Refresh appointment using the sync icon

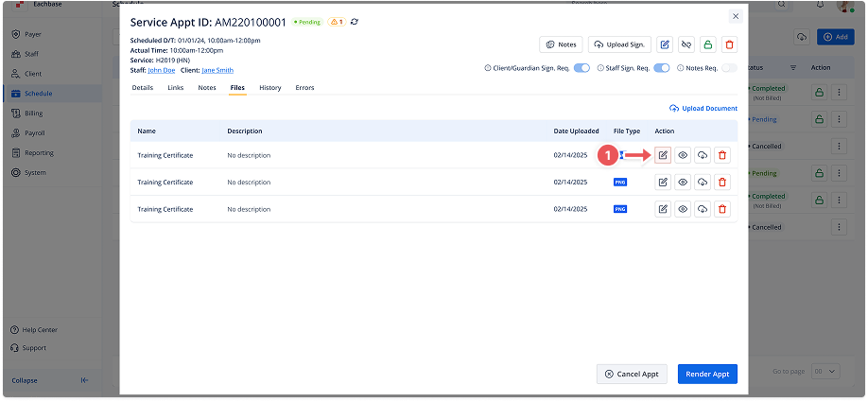coord(355,22)
